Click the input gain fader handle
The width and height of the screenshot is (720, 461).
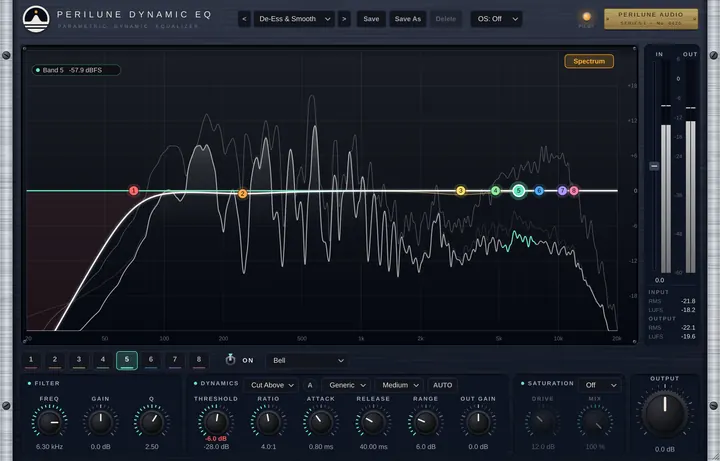point(654,166)
